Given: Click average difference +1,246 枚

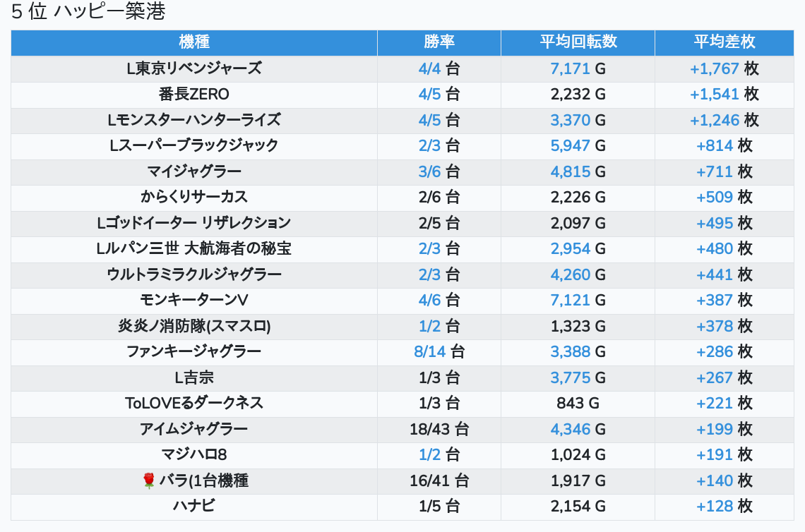Looking at the screenshot, I should (x=724, y=120).
